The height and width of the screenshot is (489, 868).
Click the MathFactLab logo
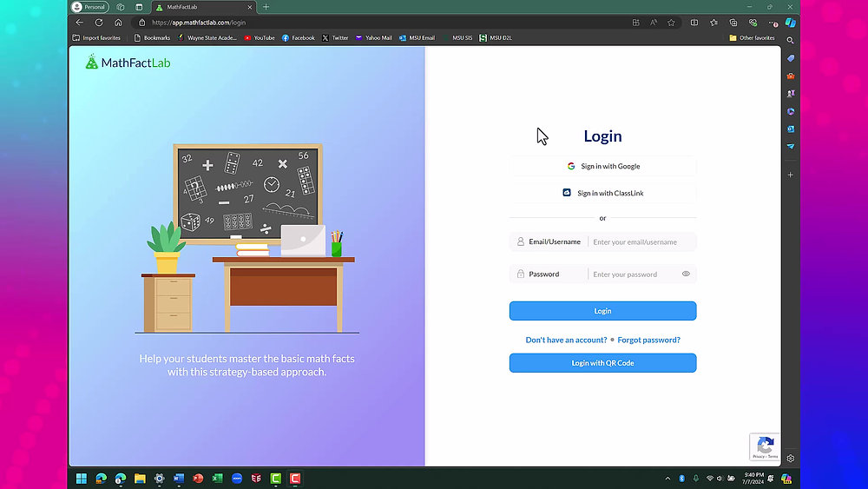tap(128, 62)
